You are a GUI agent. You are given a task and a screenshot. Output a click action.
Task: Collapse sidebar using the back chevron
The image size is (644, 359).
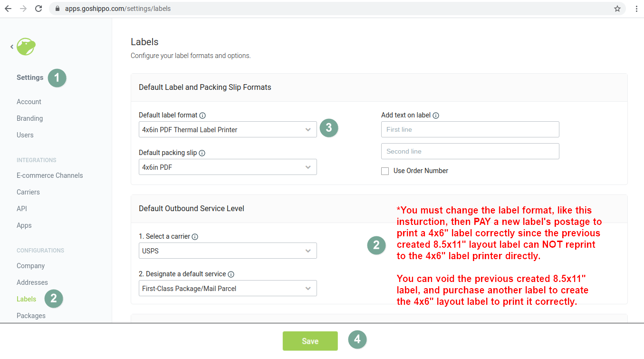12,47
